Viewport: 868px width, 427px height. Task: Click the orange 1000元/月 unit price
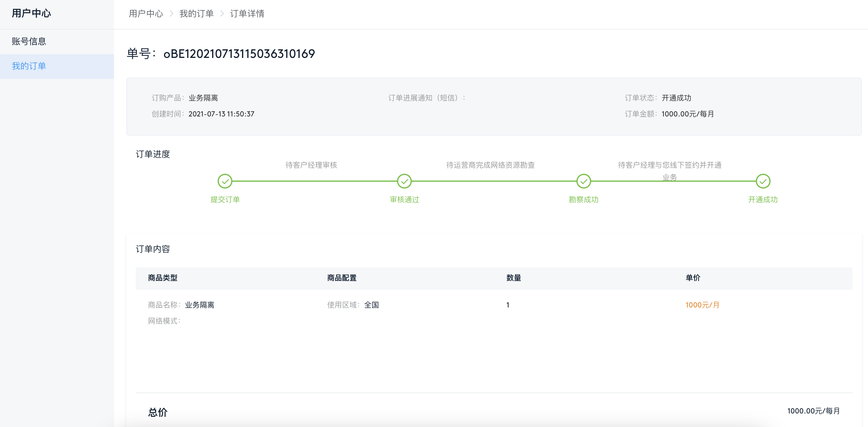click(702, 305)
